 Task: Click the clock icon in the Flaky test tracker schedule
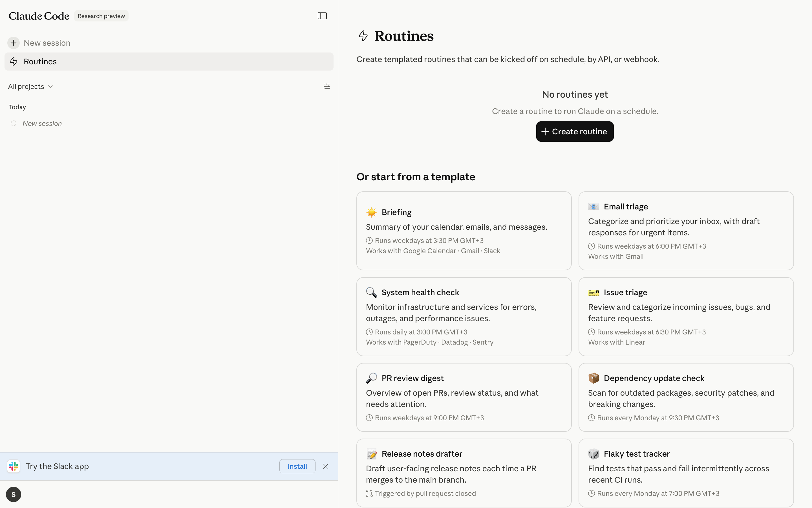click(592, 494)
